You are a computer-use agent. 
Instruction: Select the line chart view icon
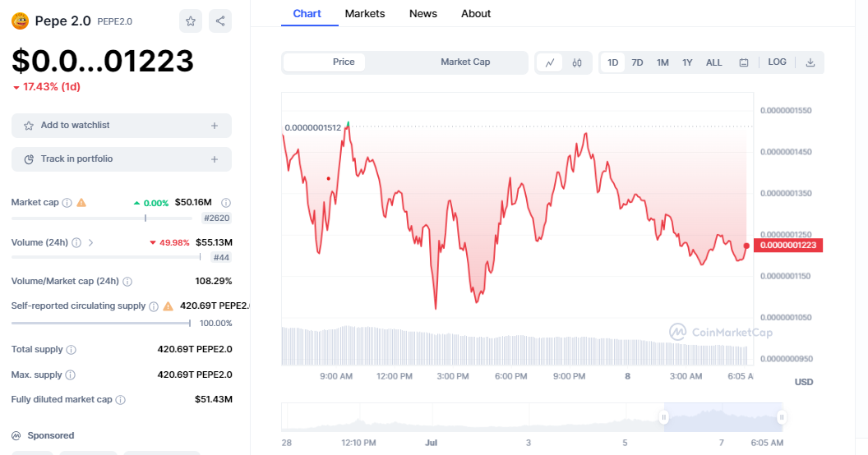point(550,62)
